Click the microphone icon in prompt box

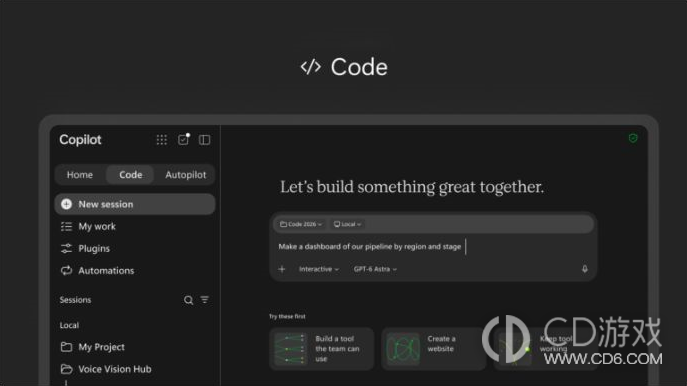(584, 269)
